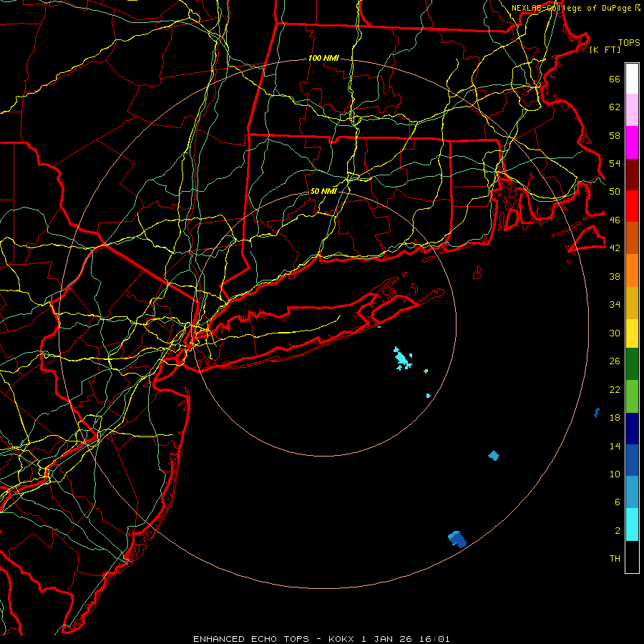Click the navy blue legend band
644x644 pixels.
[x=632, y=429]
